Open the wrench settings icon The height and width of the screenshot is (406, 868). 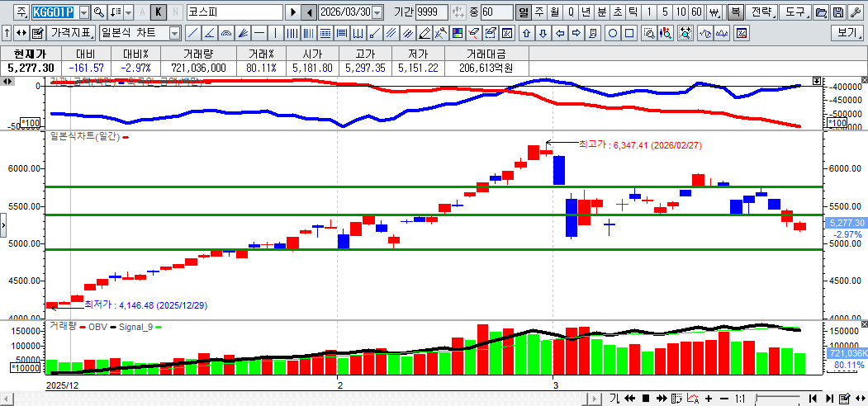click(x=855, y=12)
